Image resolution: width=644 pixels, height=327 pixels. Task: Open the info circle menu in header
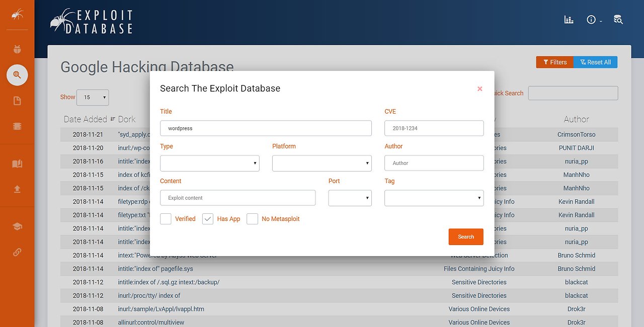pos(594,20)
